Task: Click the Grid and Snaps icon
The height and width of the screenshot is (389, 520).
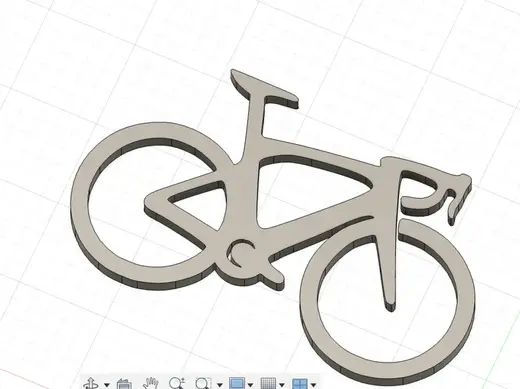Action: (x=268, y=383)
